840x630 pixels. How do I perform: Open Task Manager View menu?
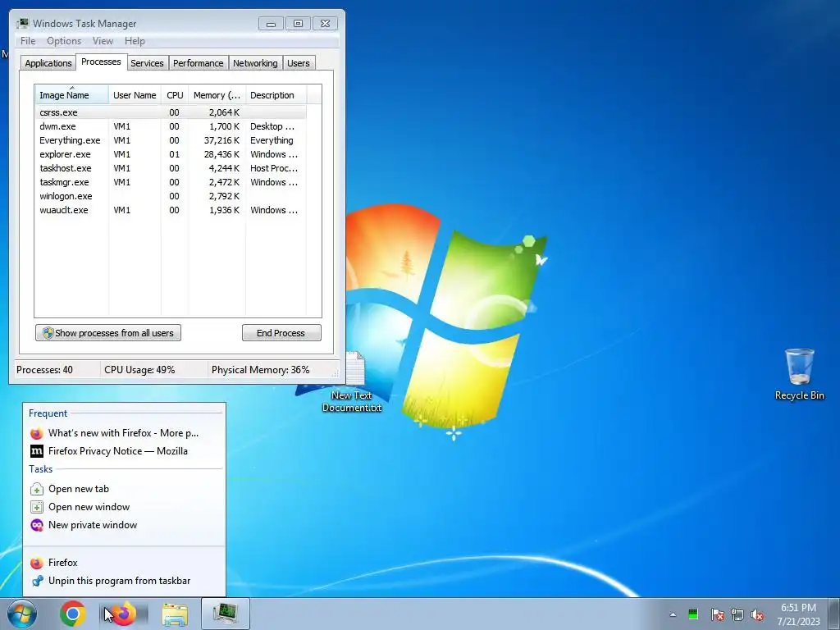tap(103, 41)
